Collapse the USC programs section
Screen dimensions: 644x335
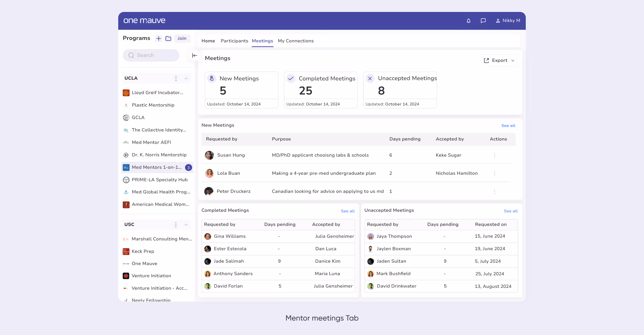[186, 225]
